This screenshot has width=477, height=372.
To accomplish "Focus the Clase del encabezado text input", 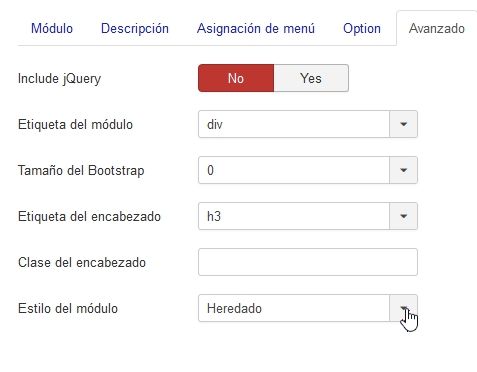I will click(308, 262).
